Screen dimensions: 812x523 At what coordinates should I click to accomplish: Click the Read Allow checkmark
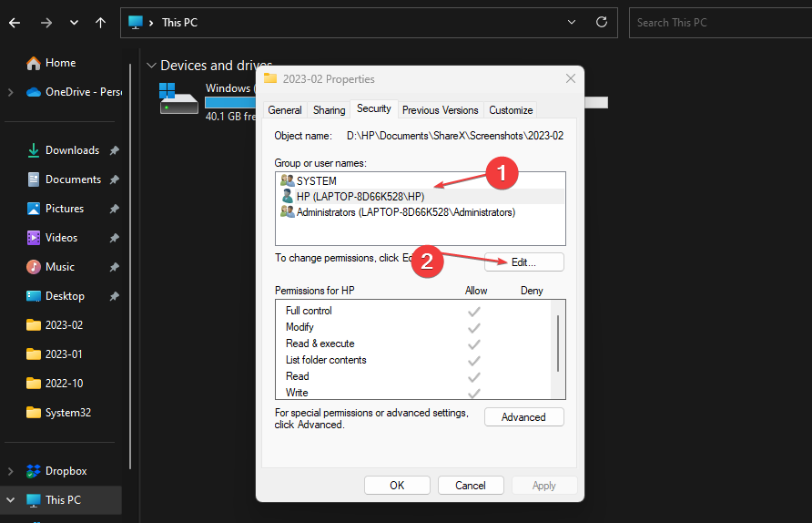(x=473, y=376)
